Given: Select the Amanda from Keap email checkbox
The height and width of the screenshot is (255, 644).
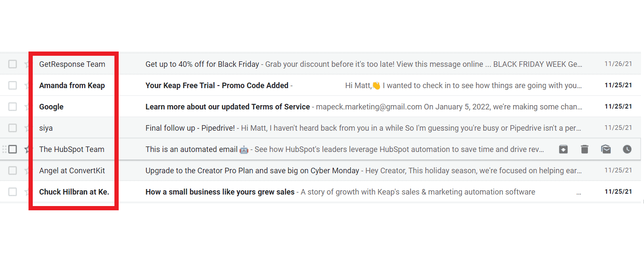Looking at the screenshot, I should (12, 85).
